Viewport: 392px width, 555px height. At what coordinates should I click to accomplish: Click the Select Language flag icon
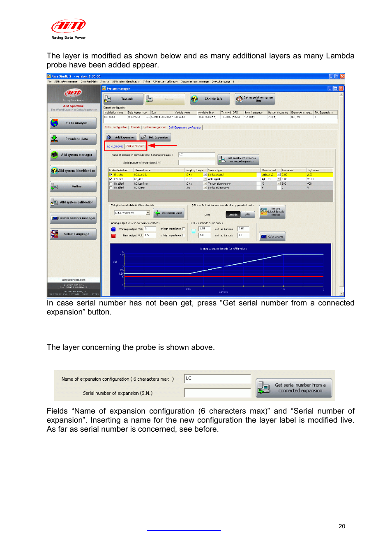[x=55, y=234]
